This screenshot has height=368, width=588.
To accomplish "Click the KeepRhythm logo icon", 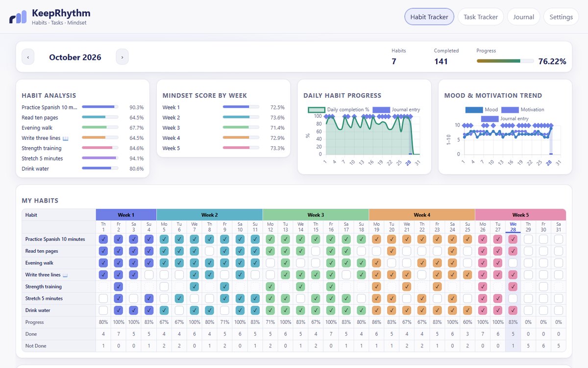I will tap(18, 17).
